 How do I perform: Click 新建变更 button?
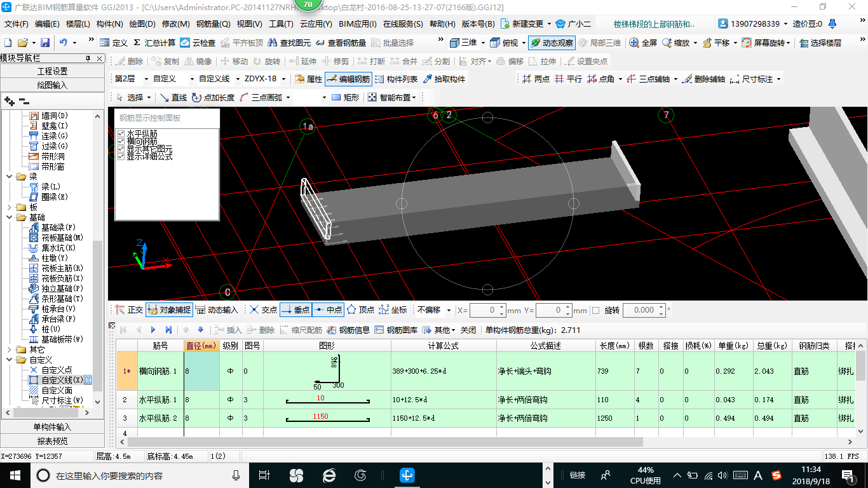pyautogui.click(x=521, y=24)
